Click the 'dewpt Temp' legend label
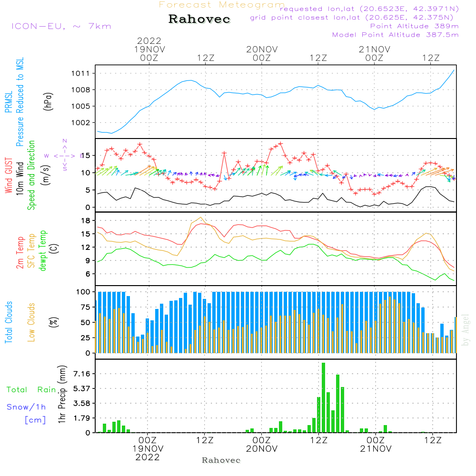The height and width of the screenshot is (476, 476). tap(42, 250)
